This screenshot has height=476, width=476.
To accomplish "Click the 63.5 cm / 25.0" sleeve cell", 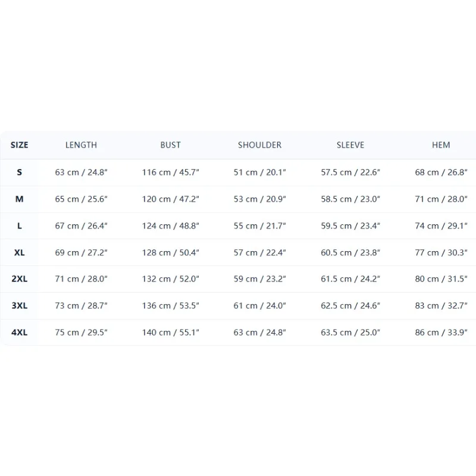I will click(x=350, y=333).
